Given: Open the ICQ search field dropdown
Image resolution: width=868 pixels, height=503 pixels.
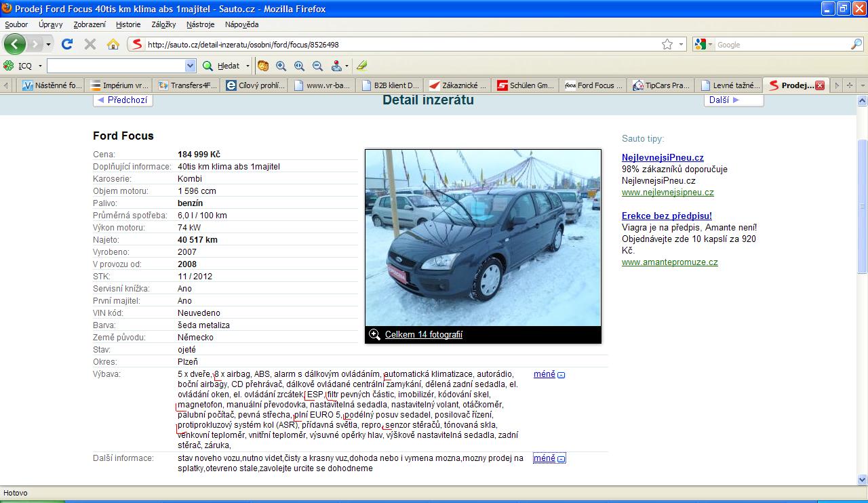Looking at the screenshot, I should [x=190, y=66].
